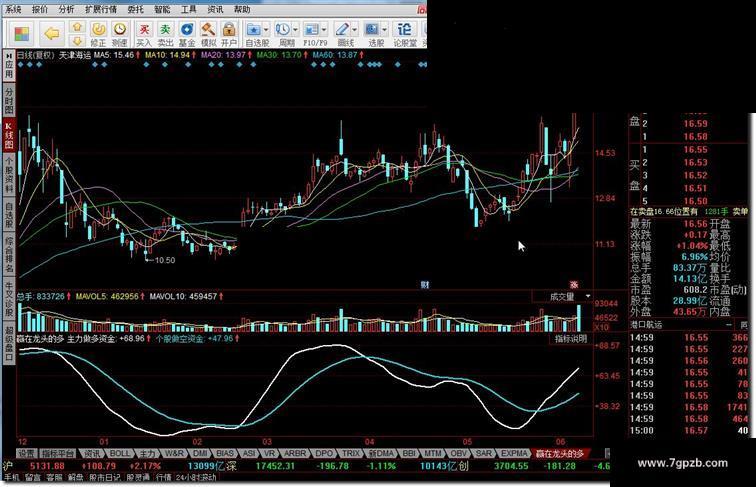Select the W&R indicator tab

(x=174, y=453)
